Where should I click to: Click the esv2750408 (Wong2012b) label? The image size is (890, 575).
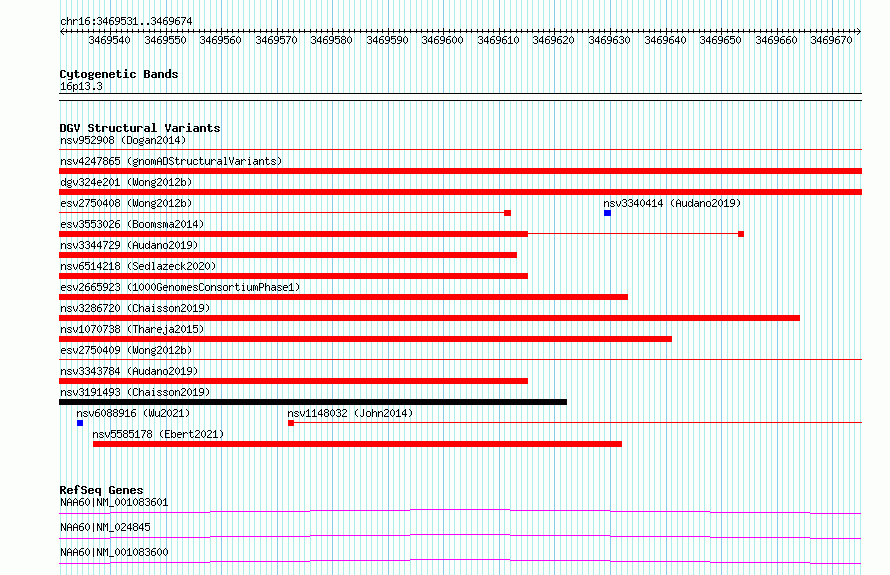coord(126,203)
